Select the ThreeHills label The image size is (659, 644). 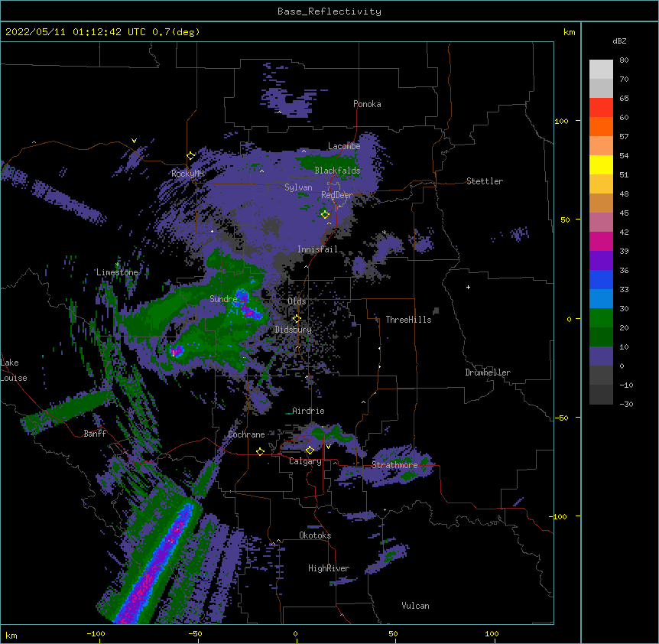tap(408, 320)
